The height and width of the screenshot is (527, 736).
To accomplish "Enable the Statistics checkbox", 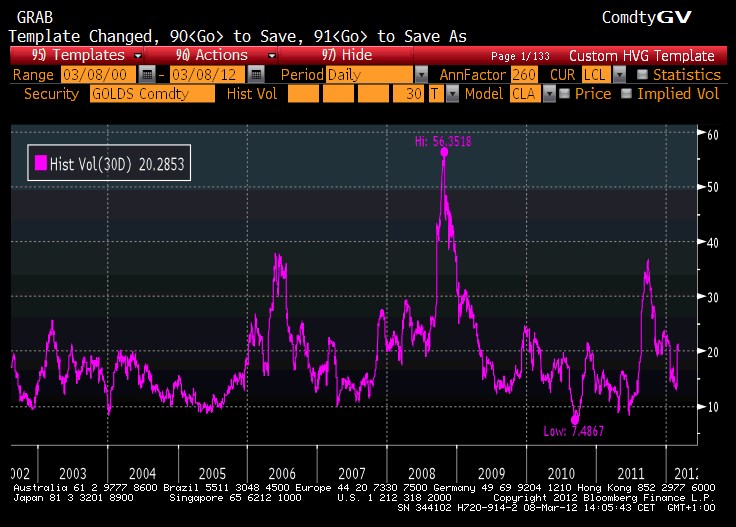I will click(x=642, y=74).
